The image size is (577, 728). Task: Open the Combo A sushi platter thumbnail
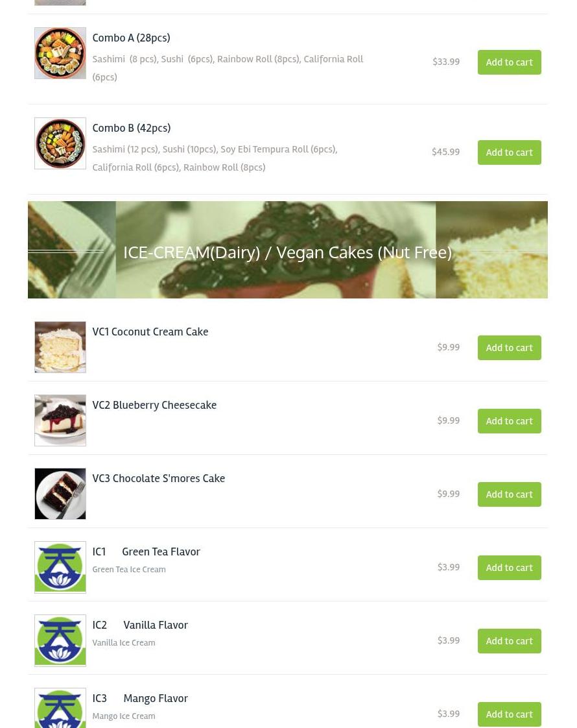[60, 53]
